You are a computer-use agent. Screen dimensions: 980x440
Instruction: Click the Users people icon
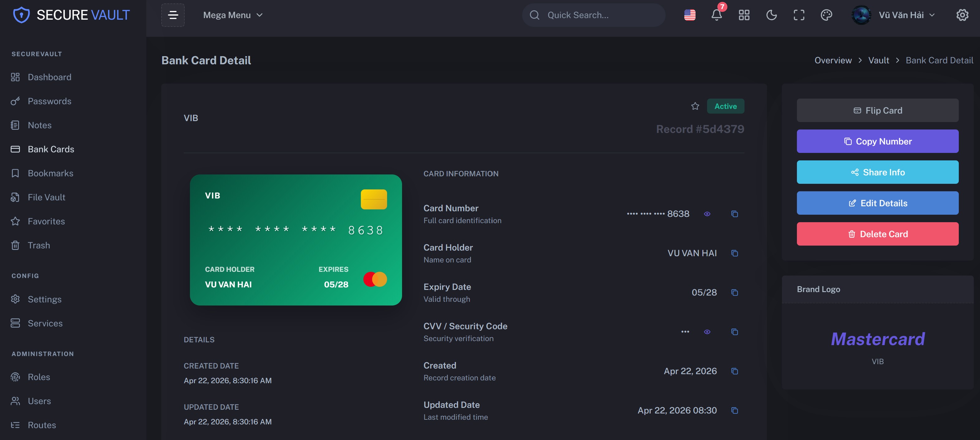15,401
